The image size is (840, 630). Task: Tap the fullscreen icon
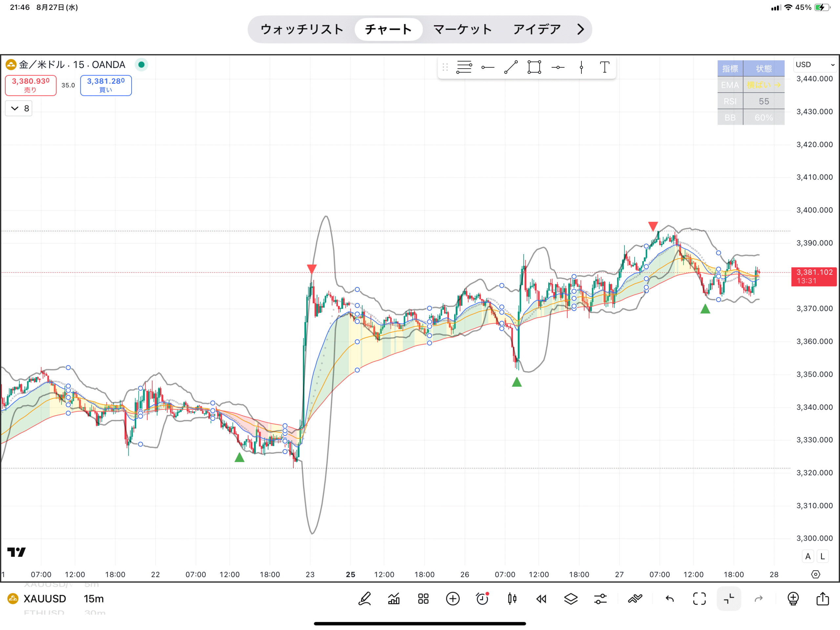[699, 599]
